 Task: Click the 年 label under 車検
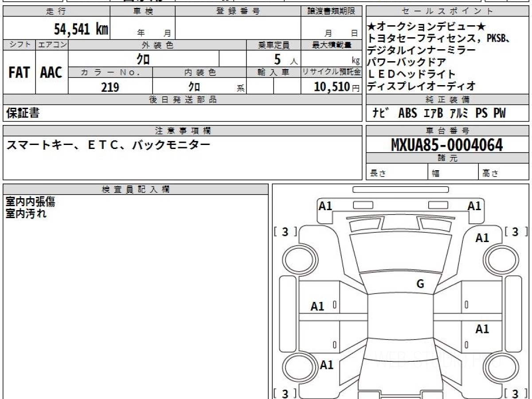[141, 33]
